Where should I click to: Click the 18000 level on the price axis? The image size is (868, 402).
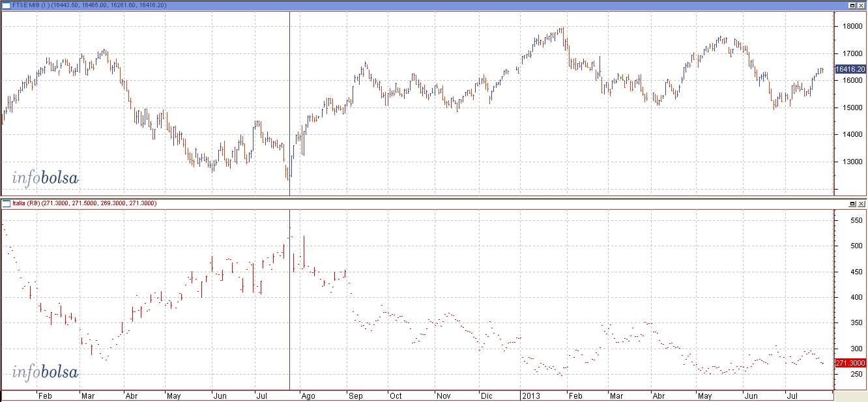pos(849,26)
